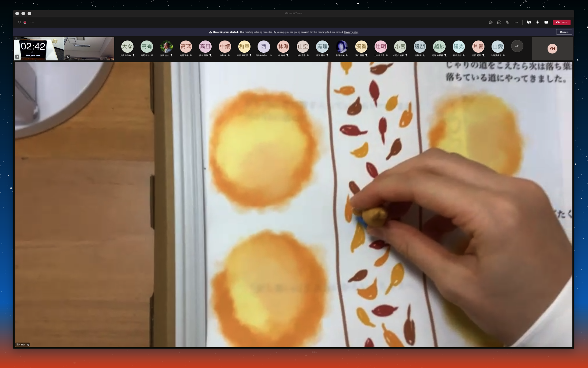Click the pin icon beside presenter name
This screenshot has width=588, height=368.
[x=28, y=345]
